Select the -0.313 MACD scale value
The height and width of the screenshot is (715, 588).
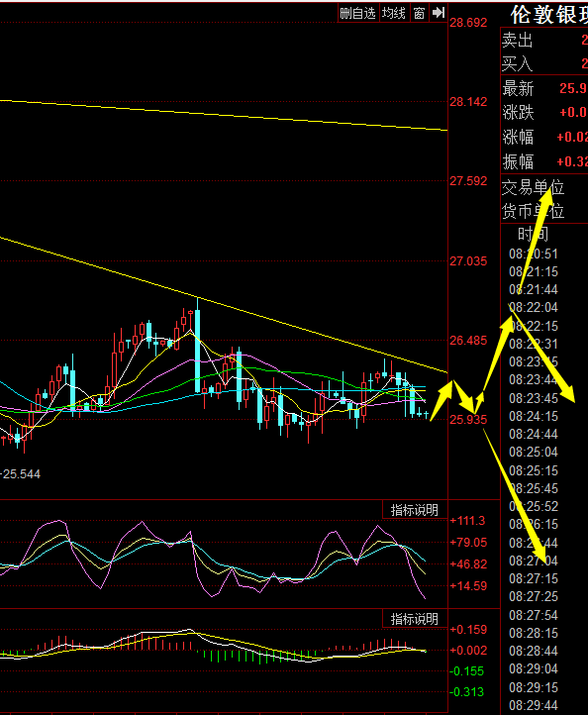(x=467, y=692)
